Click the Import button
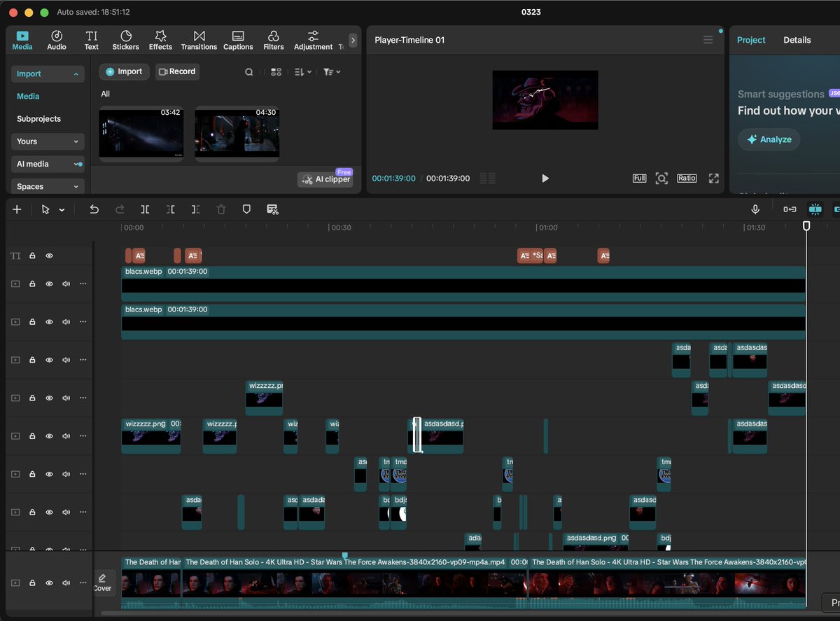 tap(124, 71)
